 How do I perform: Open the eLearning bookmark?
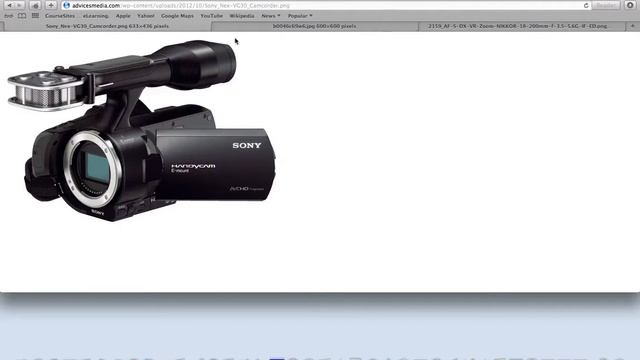pos(96,16)
